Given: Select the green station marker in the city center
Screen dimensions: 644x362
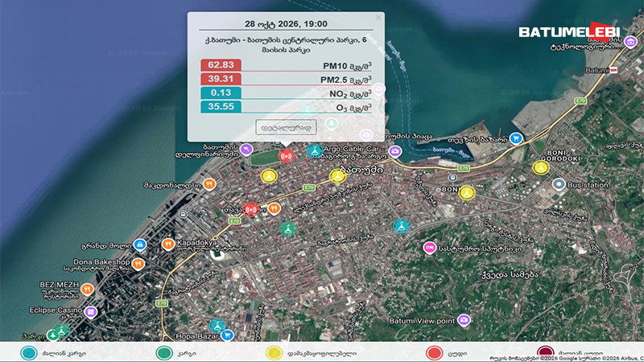Looking at the screenshot, I should 288,228.
